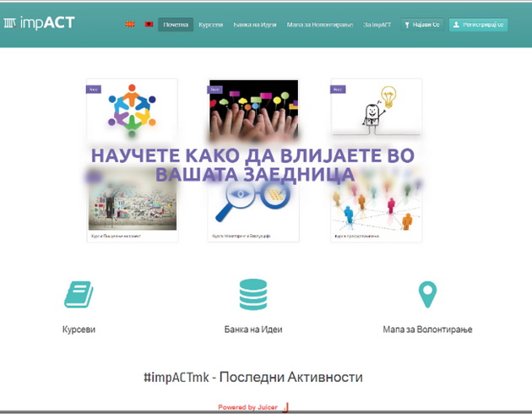
Task: Click the #impACTmk Последни Активности heading
Action: 253,377
